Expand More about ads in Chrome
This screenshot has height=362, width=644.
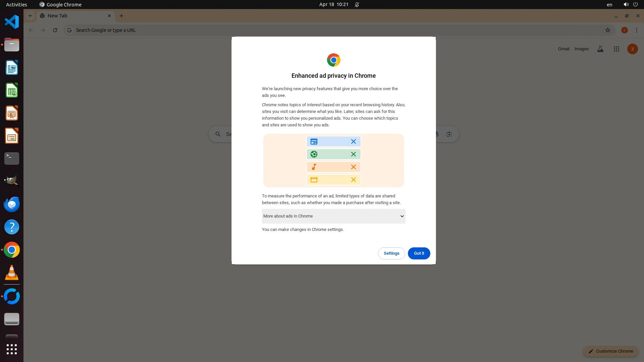[333, 216]
